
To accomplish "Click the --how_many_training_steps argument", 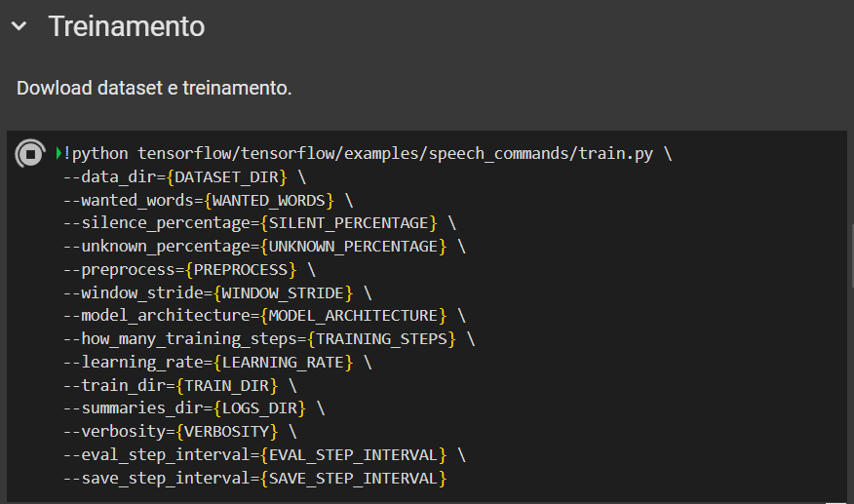I will tap(184, 339).
